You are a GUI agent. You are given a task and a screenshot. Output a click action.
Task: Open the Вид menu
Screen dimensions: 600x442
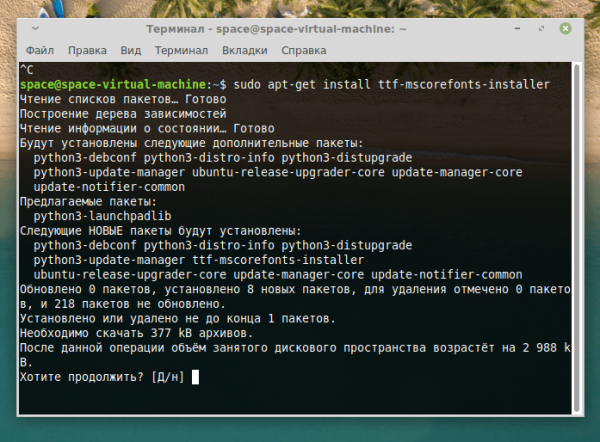pos(131,51)
